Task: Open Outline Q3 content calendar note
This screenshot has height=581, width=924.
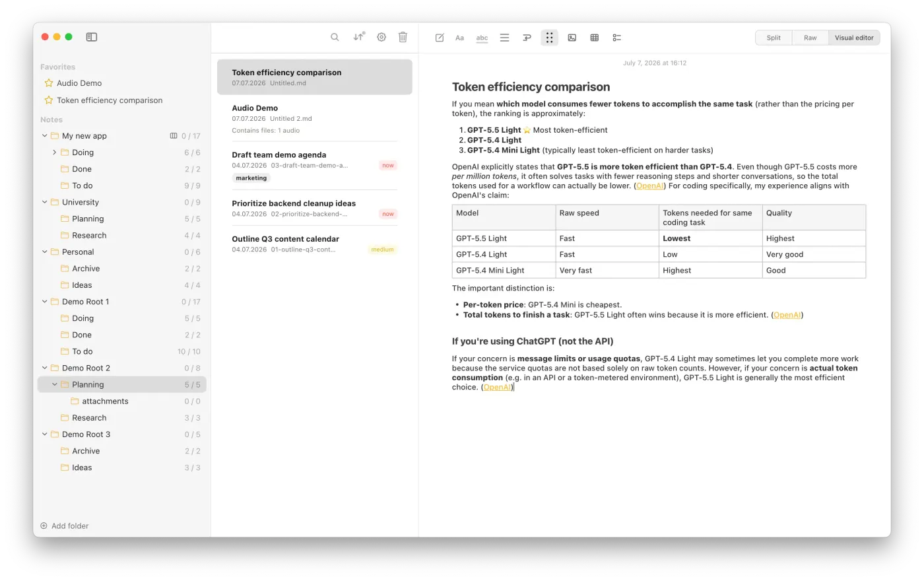Action: click(315, 244)
